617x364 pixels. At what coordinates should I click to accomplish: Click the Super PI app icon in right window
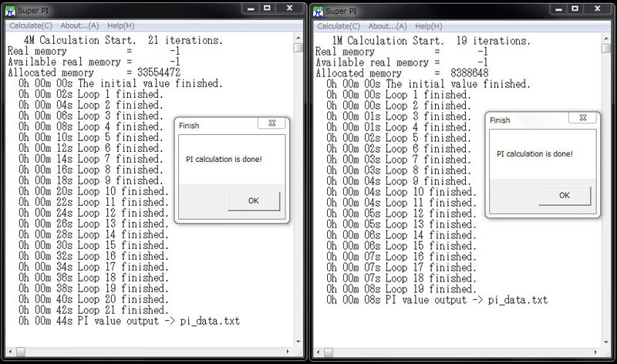coord(318,12)
